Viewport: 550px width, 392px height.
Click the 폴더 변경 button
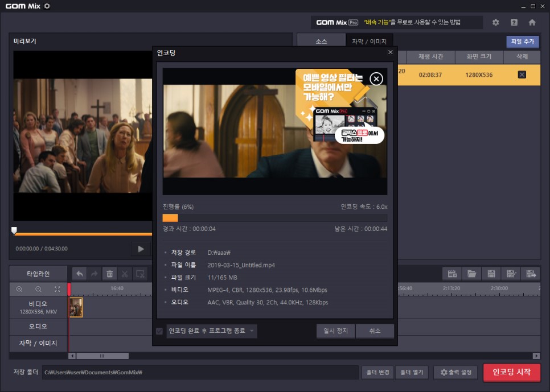pos(378,372)
